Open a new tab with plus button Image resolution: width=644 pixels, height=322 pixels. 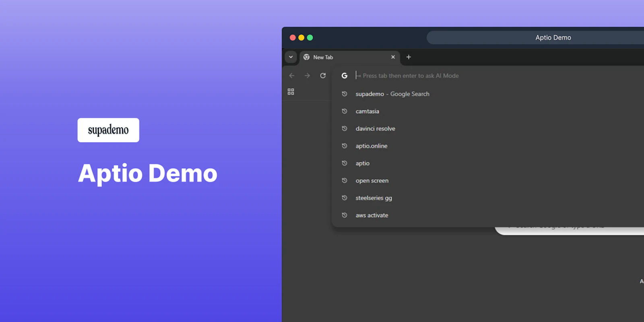pyautogui.click(x=409, y=57)
